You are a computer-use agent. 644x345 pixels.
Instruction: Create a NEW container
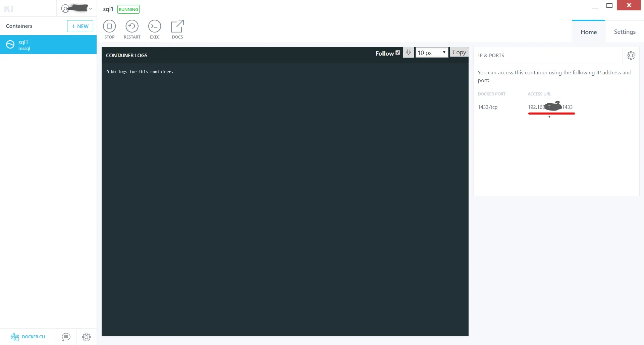coord(80,26)
